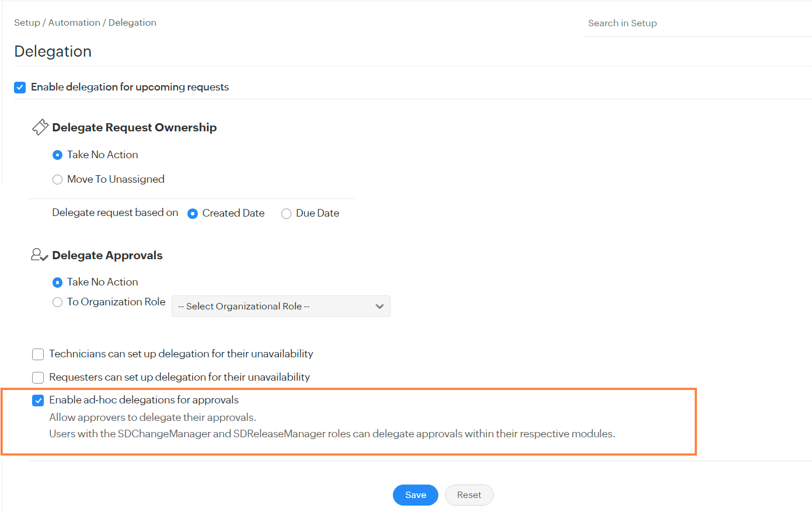Select Take No Action under Request Ownership
Screen dimensions: 812x512
click(x=57, y=155)
